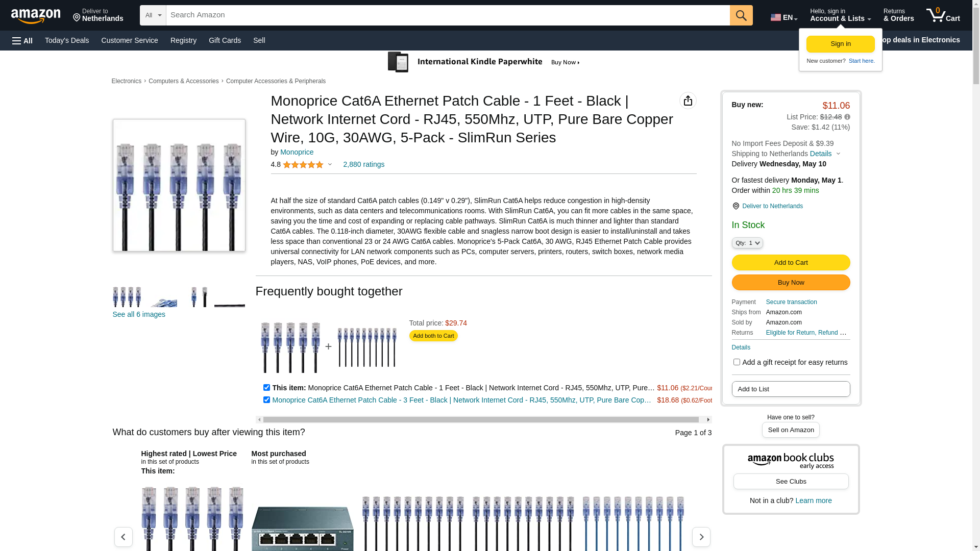Click next arrow in product carousel

tap(701, 537)
